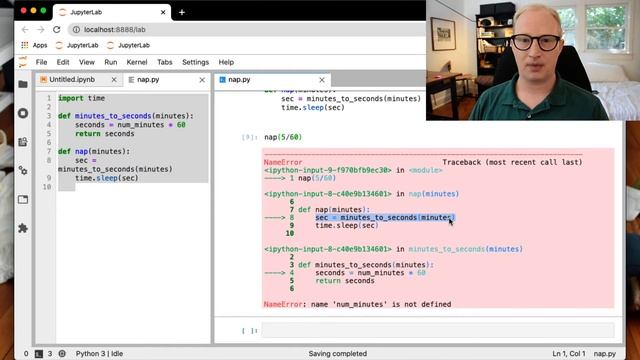Screen dimensions: 640x360
Task: Open the second JupyterLab bookmark
Action: point(129,45)
